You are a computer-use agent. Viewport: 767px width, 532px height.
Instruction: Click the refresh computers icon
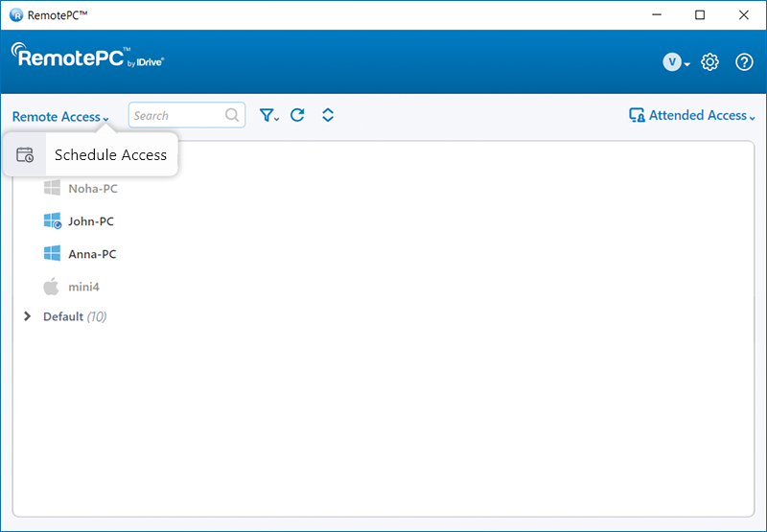pyautogui.click(x=297, y=115)
